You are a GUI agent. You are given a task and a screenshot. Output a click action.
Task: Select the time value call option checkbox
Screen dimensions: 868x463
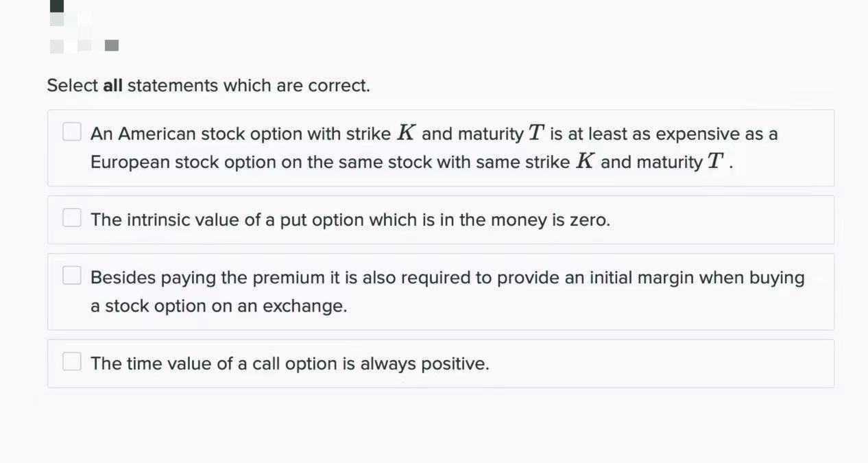(x=72, y=361)
